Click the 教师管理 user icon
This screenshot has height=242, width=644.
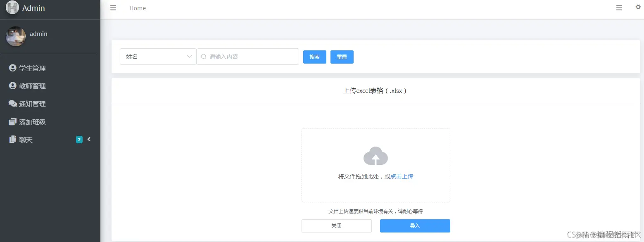(x=12, y=86)
